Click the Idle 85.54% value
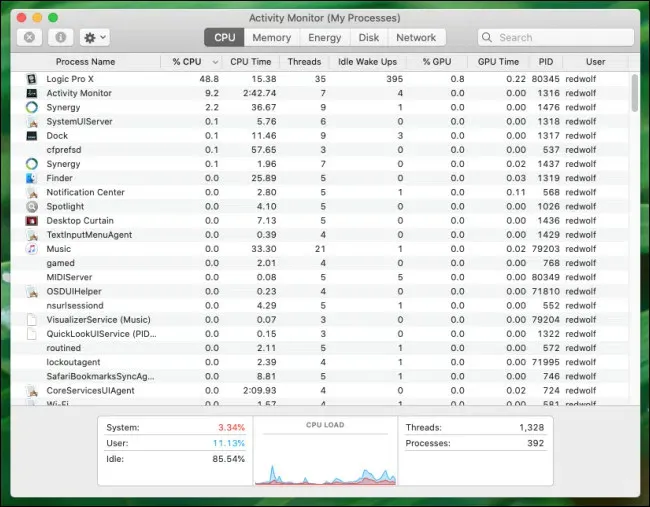The image size is (650, 507). [228, 459]
